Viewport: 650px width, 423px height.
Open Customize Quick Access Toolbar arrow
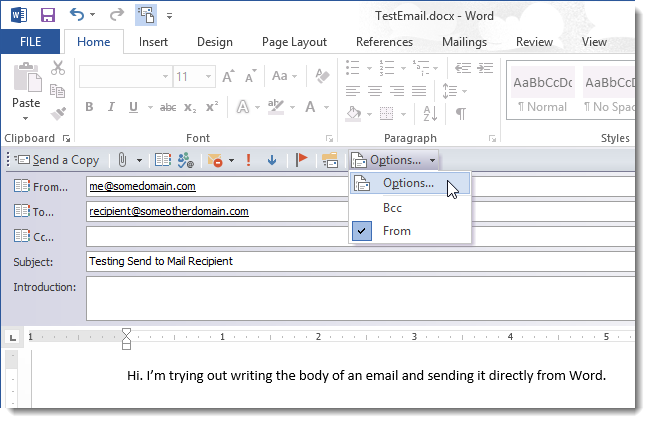169,16
